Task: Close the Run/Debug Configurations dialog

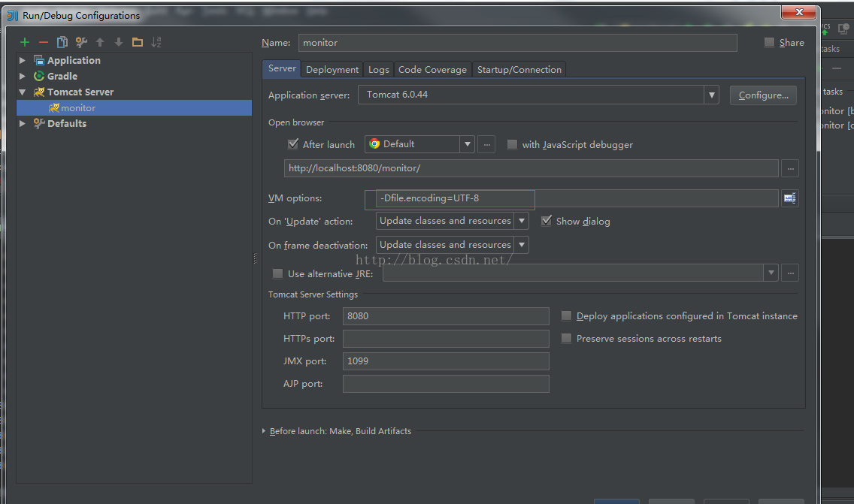Action: pyautogui.click(x=799, y=12)
